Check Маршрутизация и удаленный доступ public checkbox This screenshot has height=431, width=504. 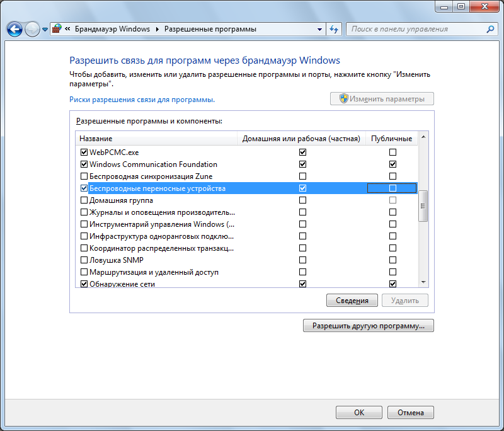click(392, 272)
